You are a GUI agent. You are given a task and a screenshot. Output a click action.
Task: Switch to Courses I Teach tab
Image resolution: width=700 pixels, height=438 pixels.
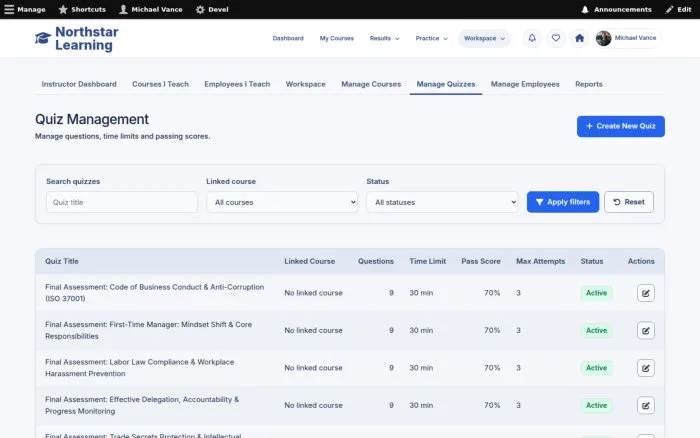(x=160, y=84)
